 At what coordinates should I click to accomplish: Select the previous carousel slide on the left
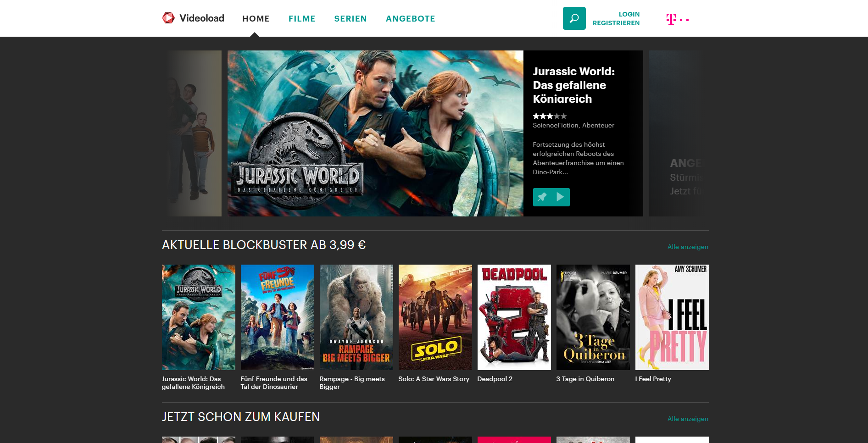coord(194,133)
